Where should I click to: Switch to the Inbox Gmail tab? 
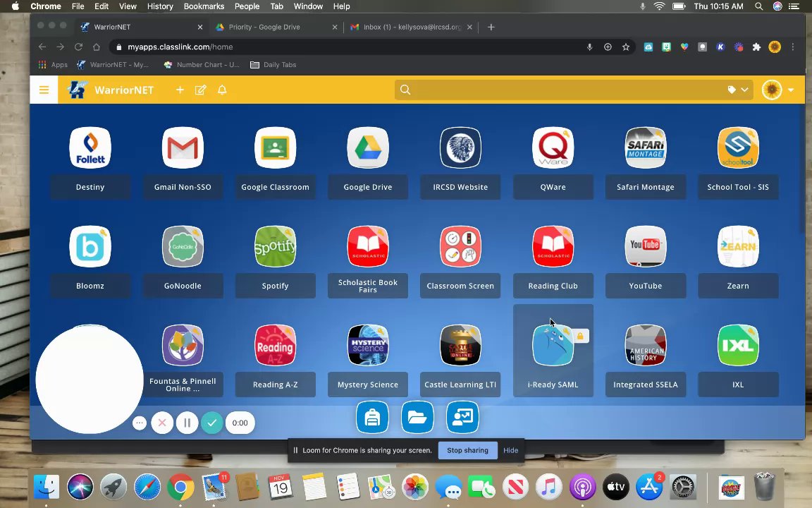click(412, 27)
